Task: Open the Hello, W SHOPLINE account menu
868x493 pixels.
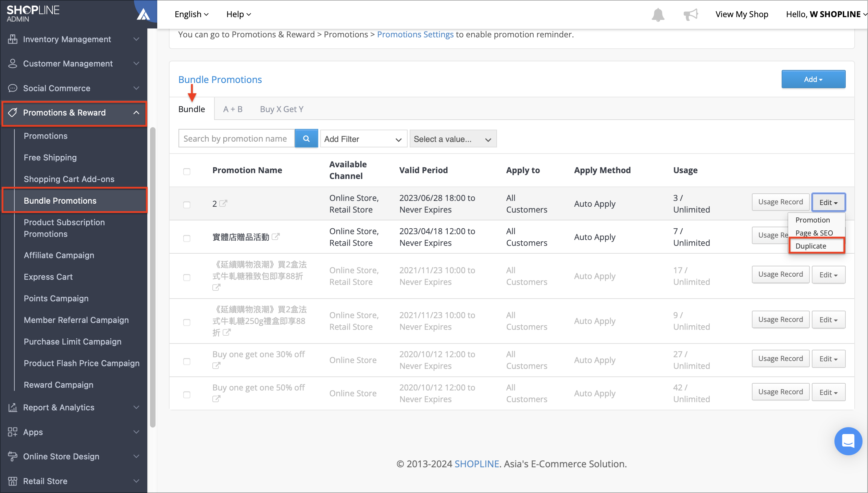Action: tap(826, 14)
